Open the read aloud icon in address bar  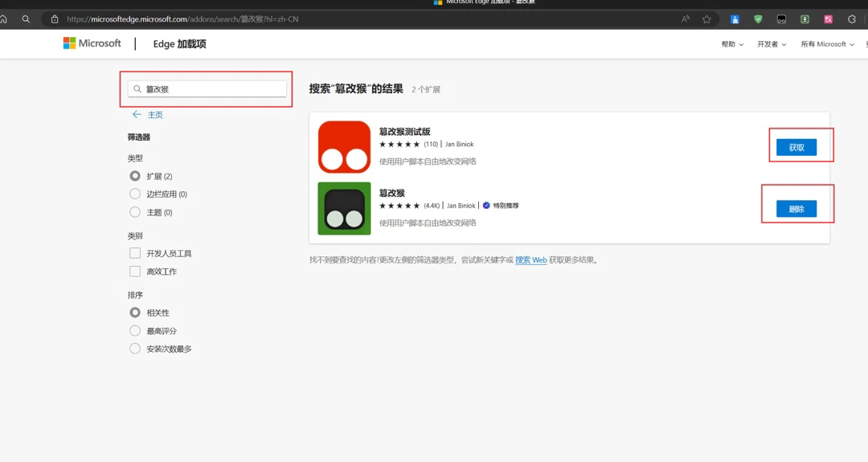(x=686, y=19)
